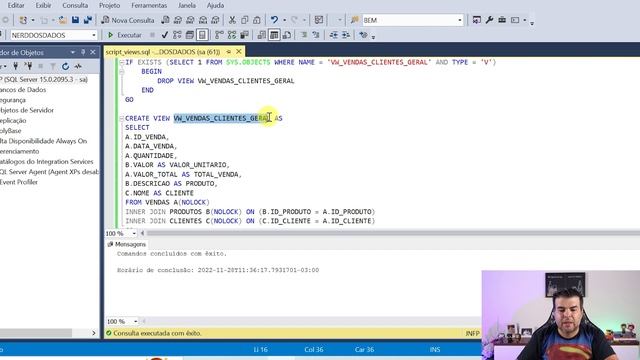Viewport: 640px width, 360px height.
Task: Open the NERDOOSDADOS database dropdown
Action: [94, 35]
